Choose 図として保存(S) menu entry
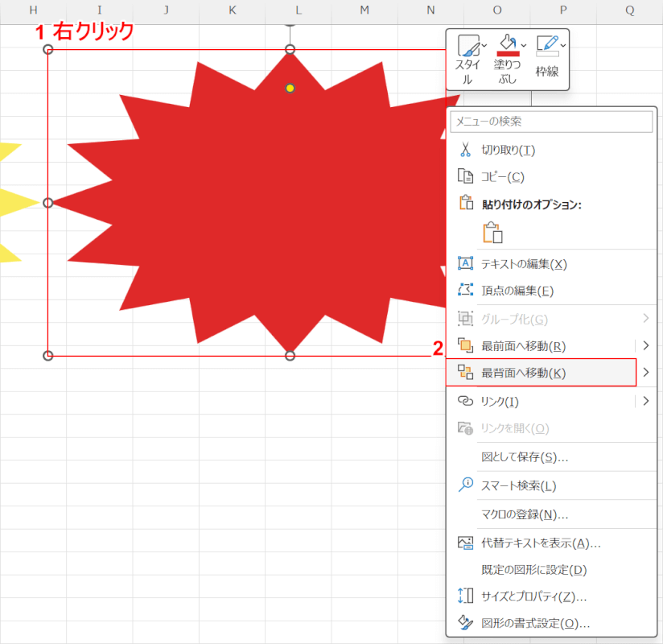This screenshot has width=663, height=644. pyautogui.click(x=525, y=457)
